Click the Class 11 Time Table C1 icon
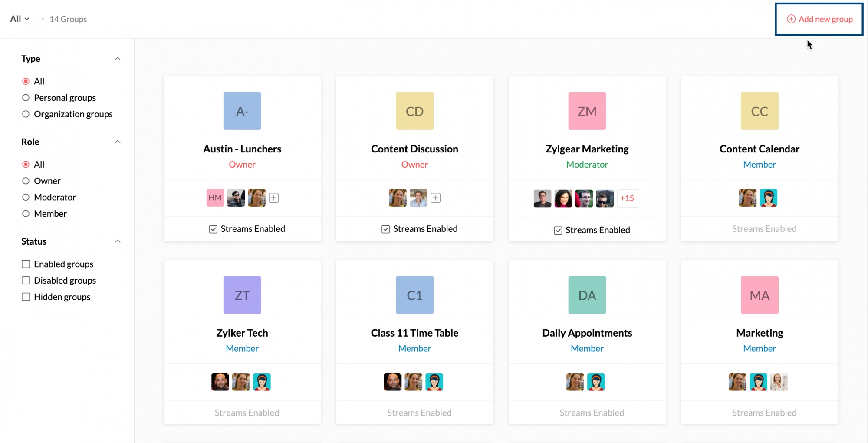Image resolution: width=868 pixels, height=443 pixels. (414, 295)
